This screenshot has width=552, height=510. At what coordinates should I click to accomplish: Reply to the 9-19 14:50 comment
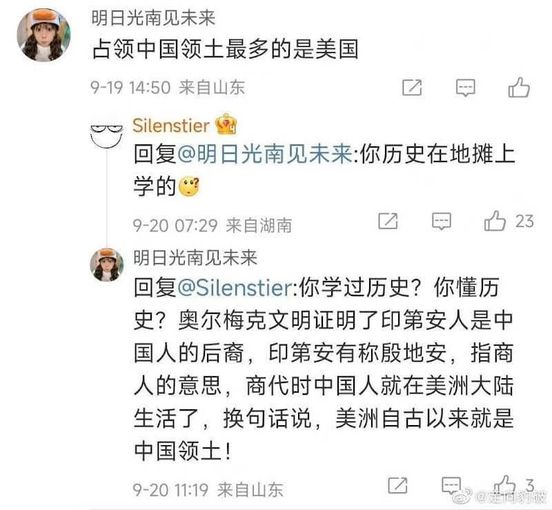[465, 88]
